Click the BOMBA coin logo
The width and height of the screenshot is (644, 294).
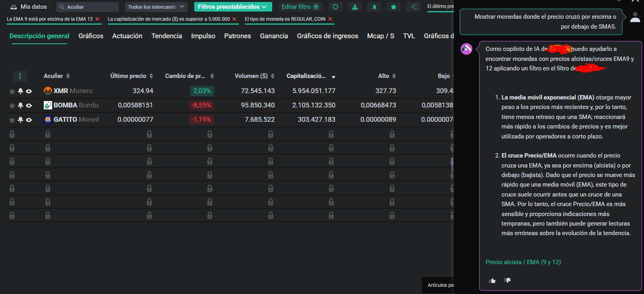[48, 105]
